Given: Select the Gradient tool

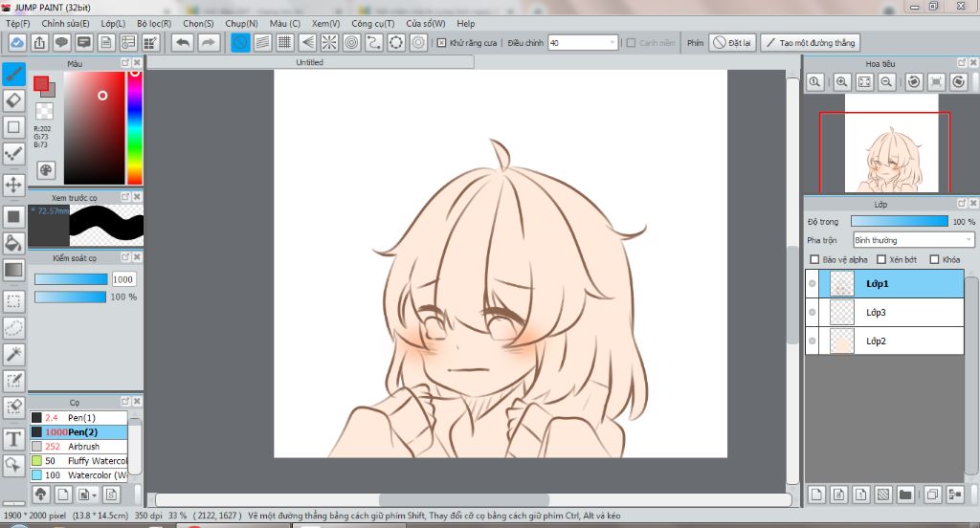Looking at the screenshot, I should coord(13,270).
